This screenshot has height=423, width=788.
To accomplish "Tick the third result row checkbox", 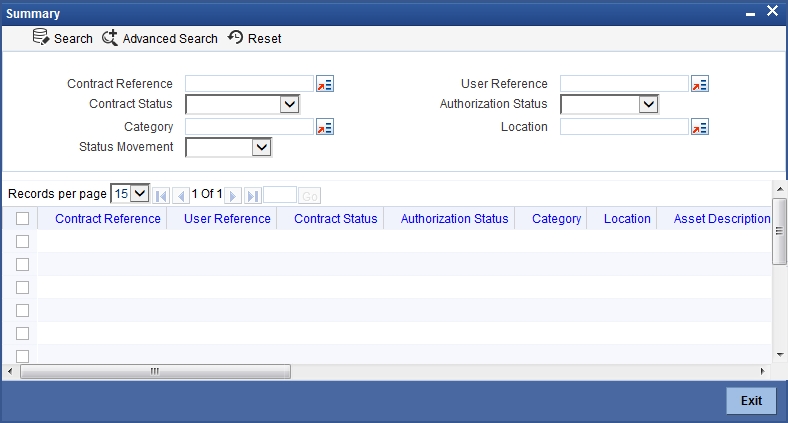I will 23,287.
